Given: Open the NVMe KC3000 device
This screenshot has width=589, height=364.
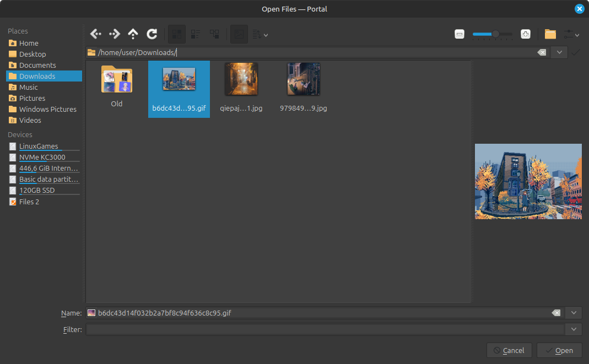Looking at the screenshot, I should point(44,157).
